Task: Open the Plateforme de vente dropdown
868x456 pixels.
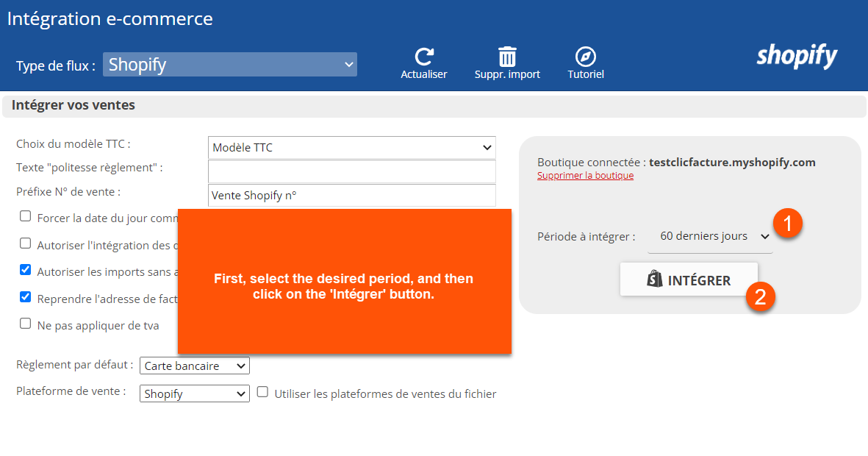Action: (194, 393)
